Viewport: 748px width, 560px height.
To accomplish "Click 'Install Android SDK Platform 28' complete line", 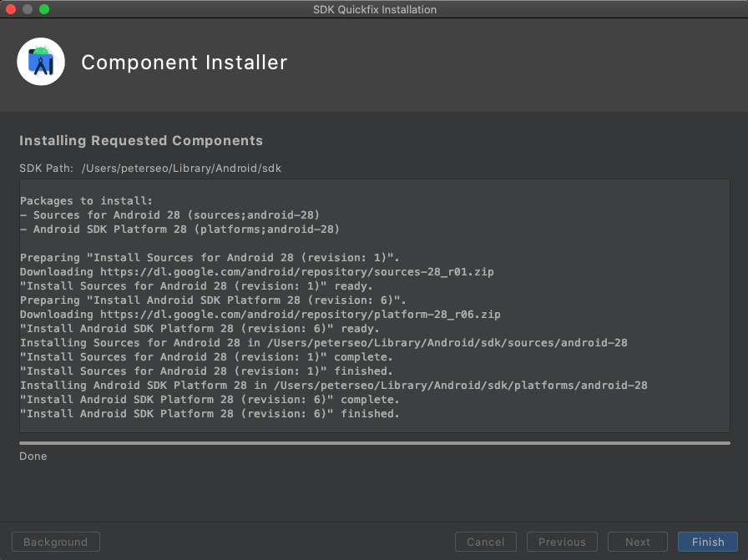I will (210, 400).
